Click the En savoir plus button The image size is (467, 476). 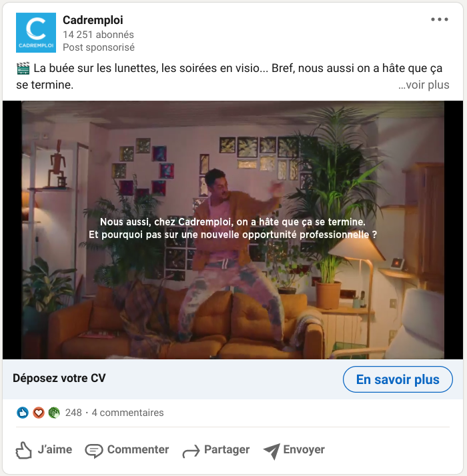398,379
